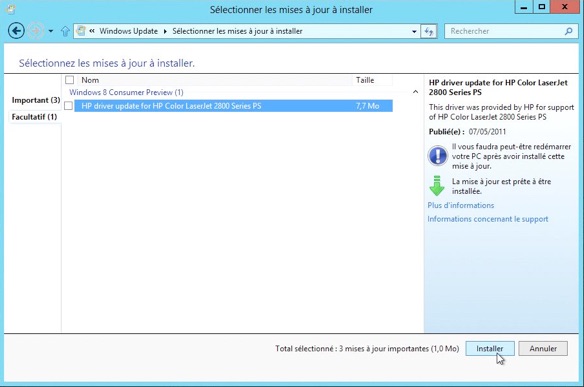Sort by the Taille column header
The height and width of the screenshot is (387, 584).
[372, 80]
